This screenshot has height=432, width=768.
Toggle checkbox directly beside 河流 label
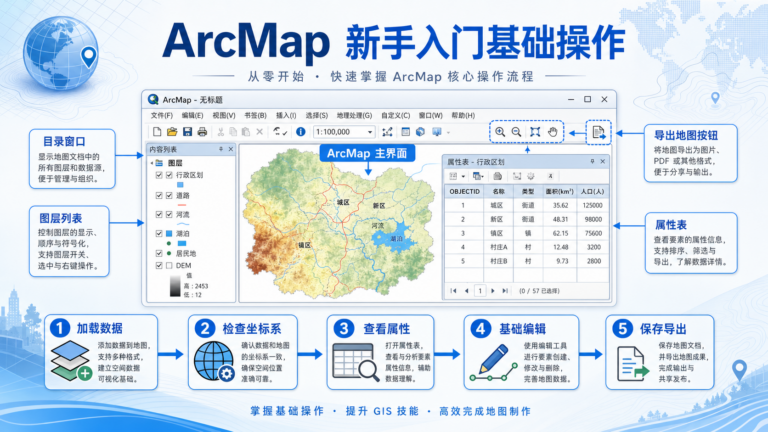click(169, 215)
